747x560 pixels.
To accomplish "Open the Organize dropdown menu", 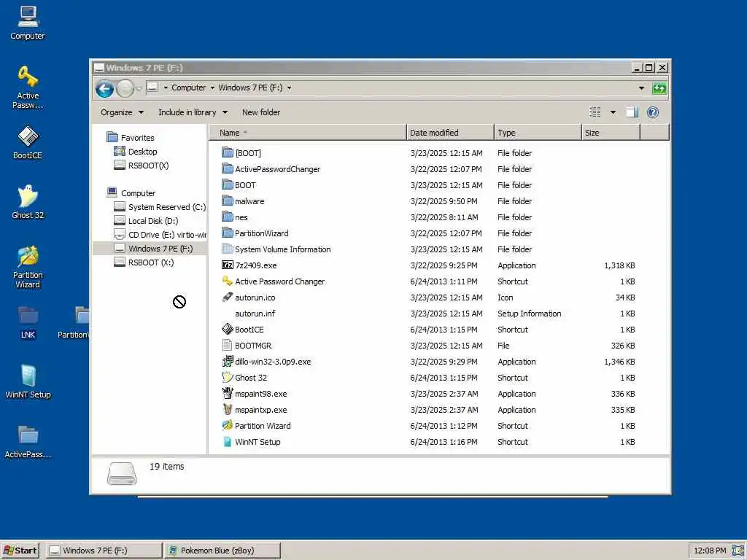I will pos(122,112).
